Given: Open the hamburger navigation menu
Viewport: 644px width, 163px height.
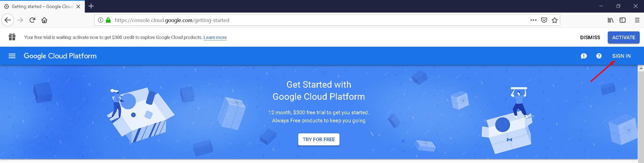Looking at the screenshot, I should 12,56.
